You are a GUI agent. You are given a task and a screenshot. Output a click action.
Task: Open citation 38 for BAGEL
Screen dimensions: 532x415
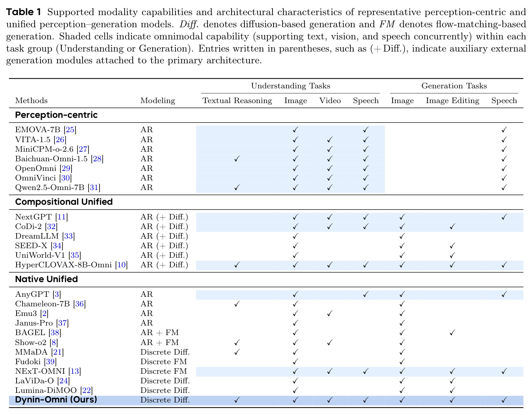[x=55, y=333]
